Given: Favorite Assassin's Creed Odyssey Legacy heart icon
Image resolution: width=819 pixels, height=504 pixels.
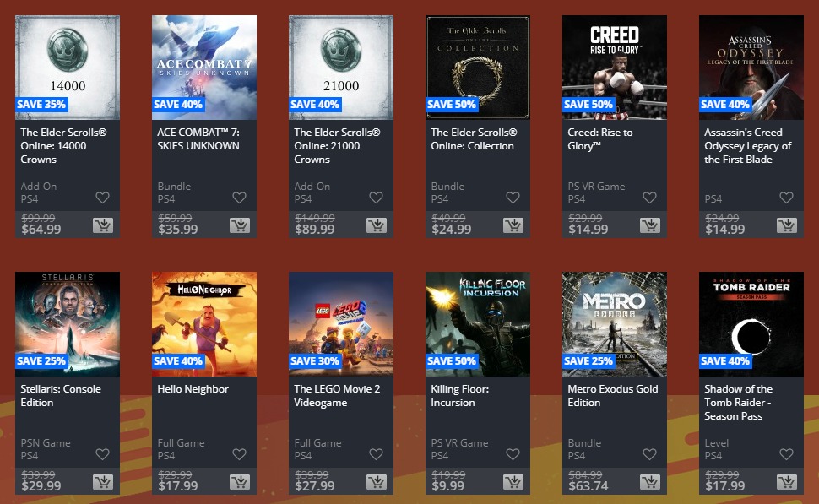Looking at the screenshot, I should tap(786, 198).
